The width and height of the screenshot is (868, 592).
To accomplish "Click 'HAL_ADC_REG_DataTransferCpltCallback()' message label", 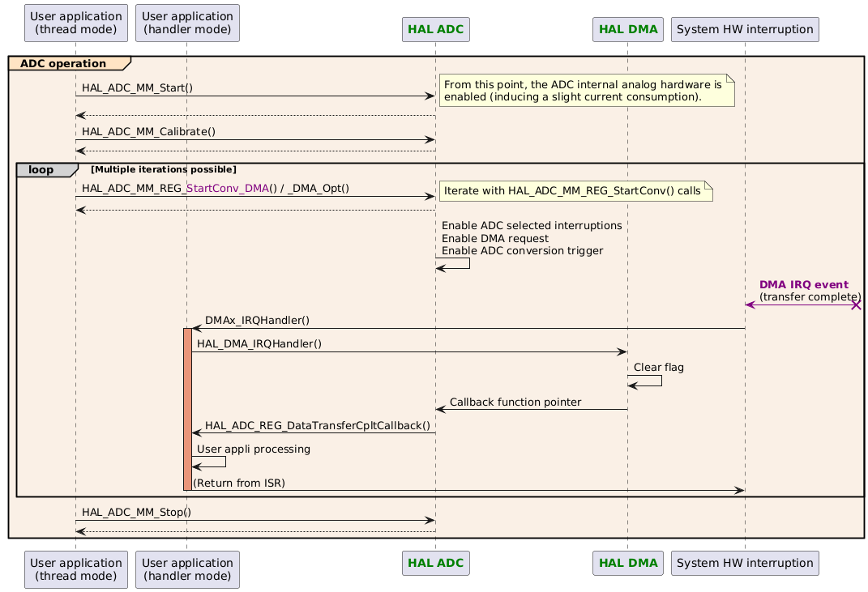I will (317, 425).
